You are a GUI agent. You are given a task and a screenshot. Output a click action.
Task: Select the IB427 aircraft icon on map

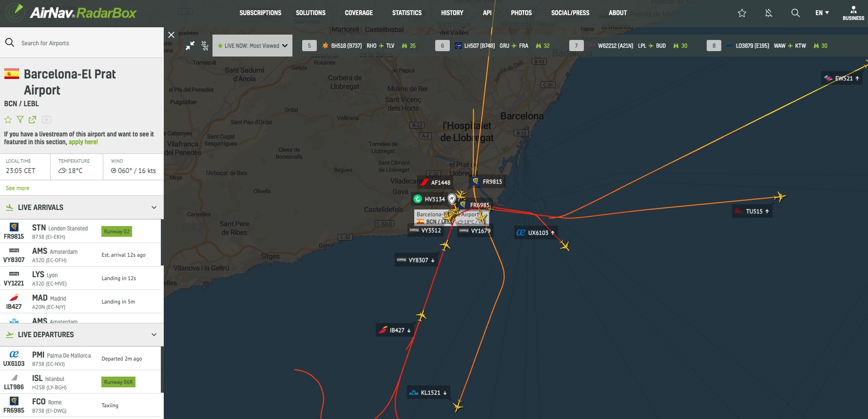422,316
